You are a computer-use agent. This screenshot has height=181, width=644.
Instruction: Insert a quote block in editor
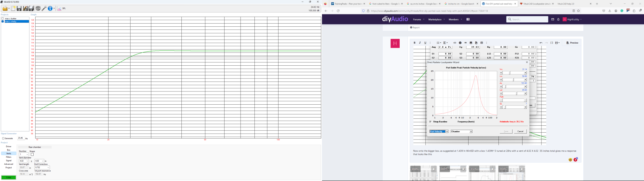(x=465, y=43)
